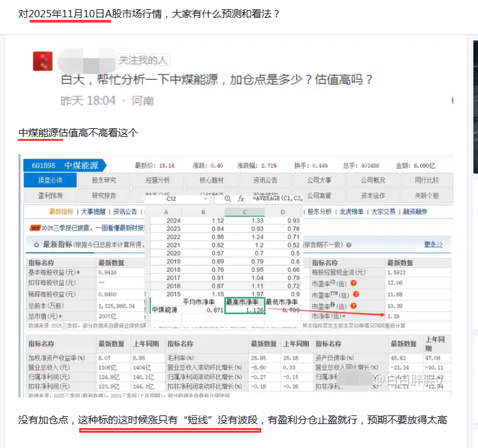The image size is (478, 448).
Task: Open the 盈利预测 tab
Action: (50, 195)
